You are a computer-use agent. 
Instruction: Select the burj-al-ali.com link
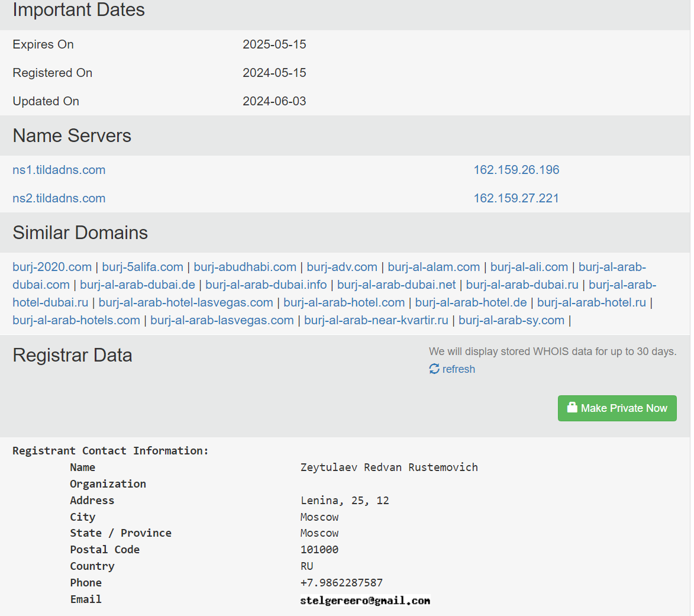coord(529,267)
